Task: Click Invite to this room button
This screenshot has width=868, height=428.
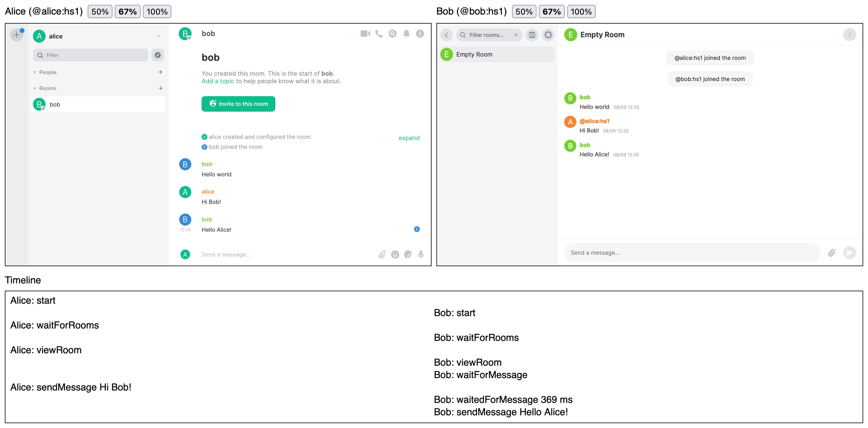Action: [238, 104]
